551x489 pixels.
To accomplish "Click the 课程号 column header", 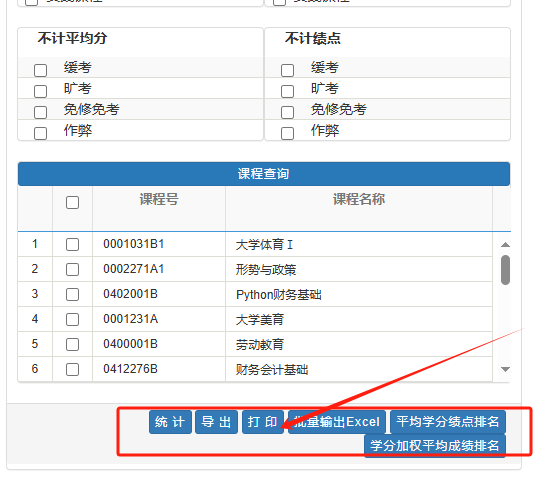I will [x=159, y=199].
